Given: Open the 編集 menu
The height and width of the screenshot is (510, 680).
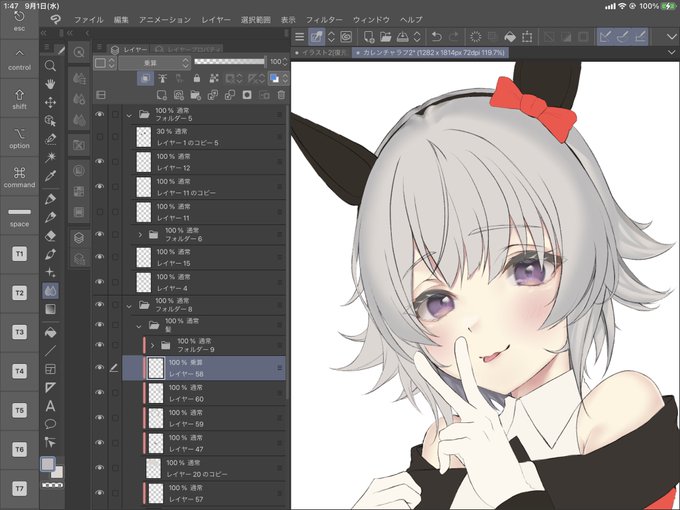Looking at the screenshot, I should [121, 20].
